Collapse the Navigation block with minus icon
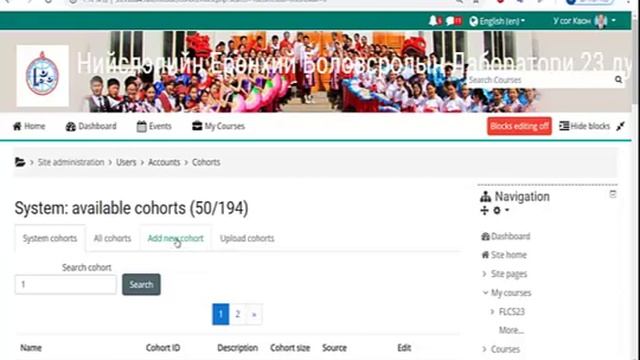Screen dimensions: 640x360 (x=613, y=194)
